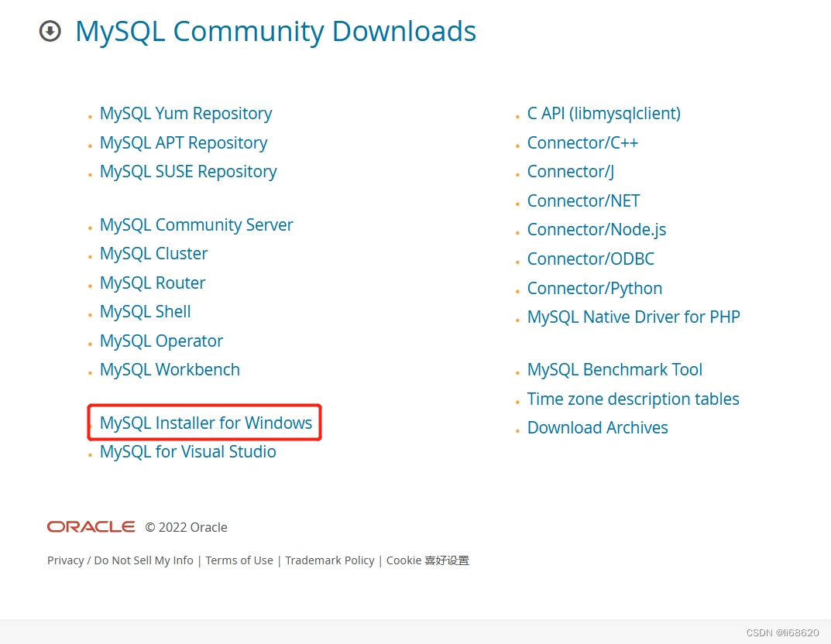Click the © 2022 Oracle text

pyautogui.click(x=186, y=527)
